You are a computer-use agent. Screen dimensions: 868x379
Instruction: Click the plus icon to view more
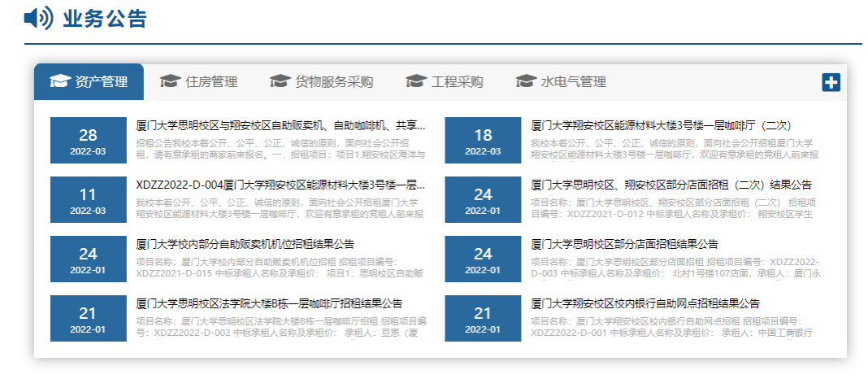(x=831, y=82)
